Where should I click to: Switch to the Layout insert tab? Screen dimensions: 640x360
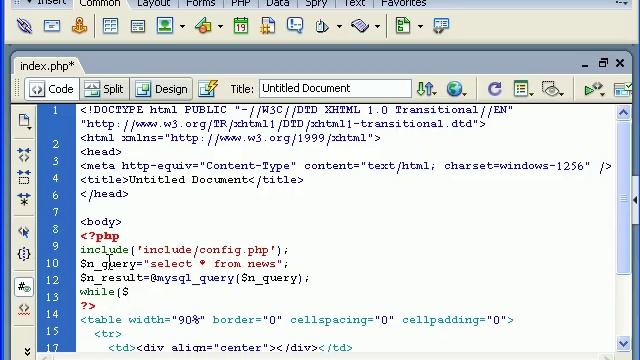153,3
